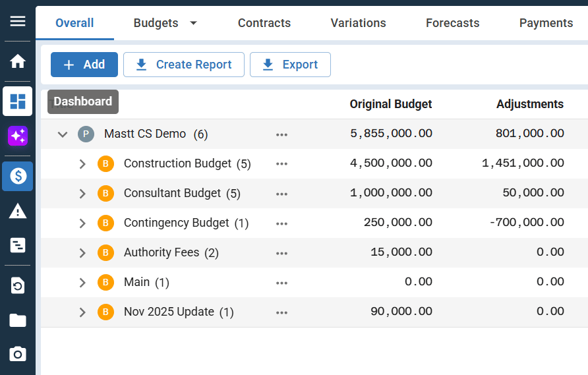
Task: Open more options for Consultant Budget
Action: click(282, 194)
